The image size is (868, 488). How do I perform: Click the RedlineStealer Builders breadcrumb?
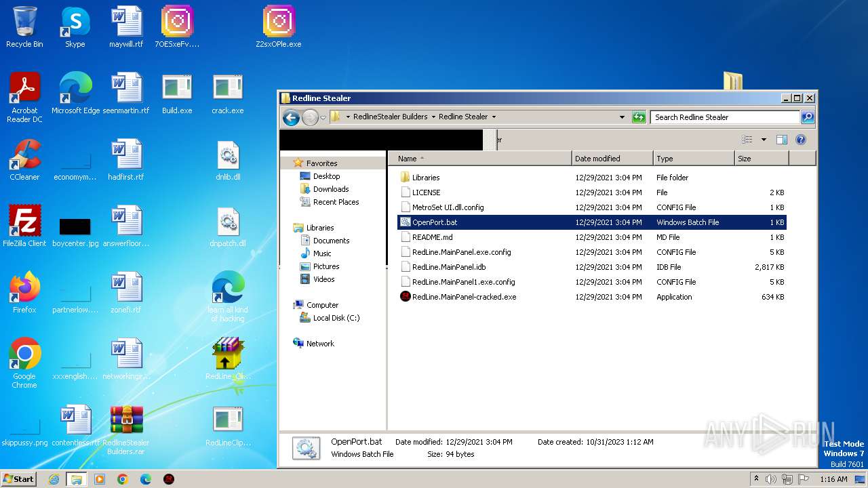390,117
